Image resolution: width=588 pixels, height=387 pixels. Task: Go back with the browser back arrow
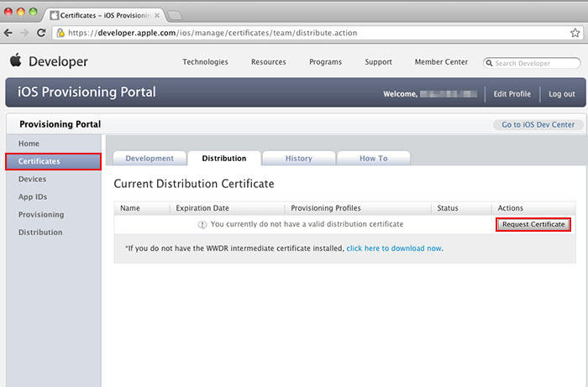8,33
